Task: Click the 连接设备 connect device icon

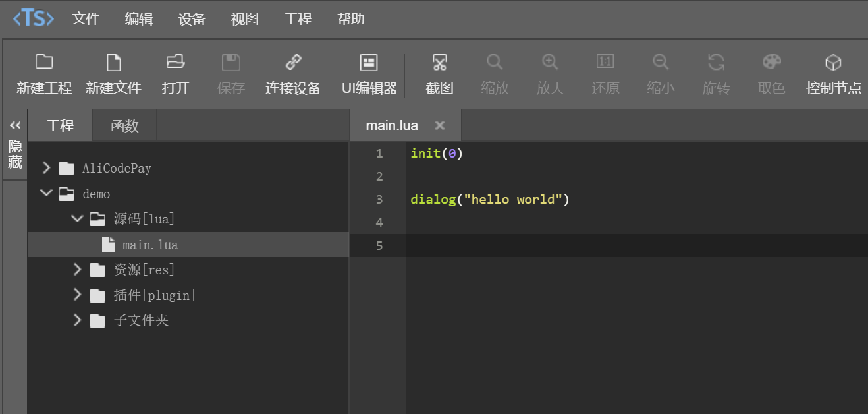Action: pos(293,62)
